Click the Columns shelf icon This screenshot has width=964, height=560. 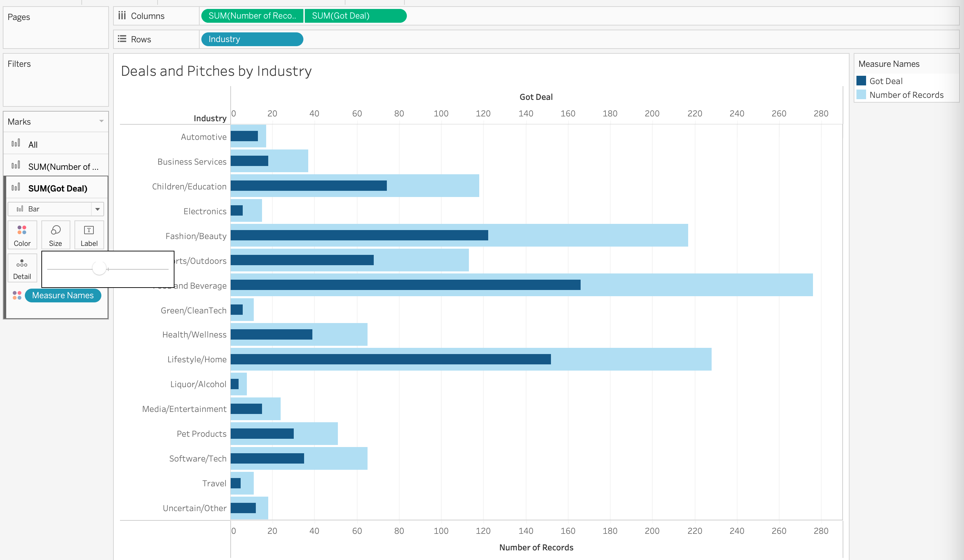[x=122, y=15]
